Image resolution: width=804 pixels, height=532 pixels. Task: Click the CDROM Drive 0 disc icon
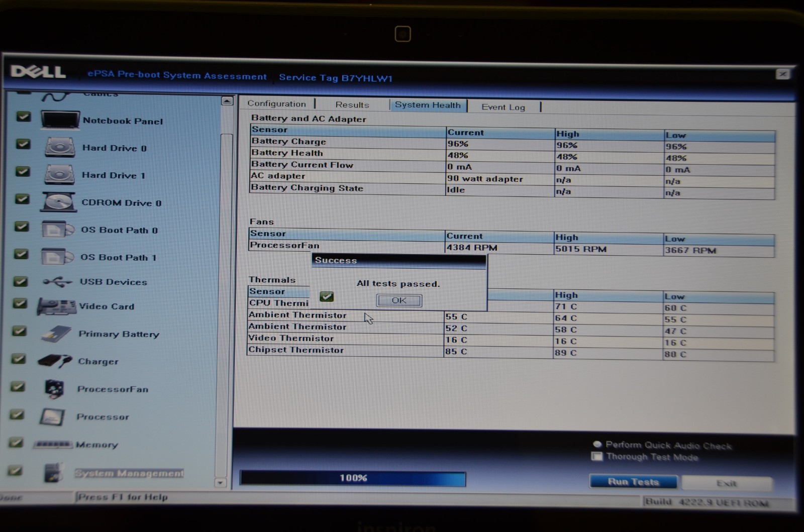click(59, 201)
